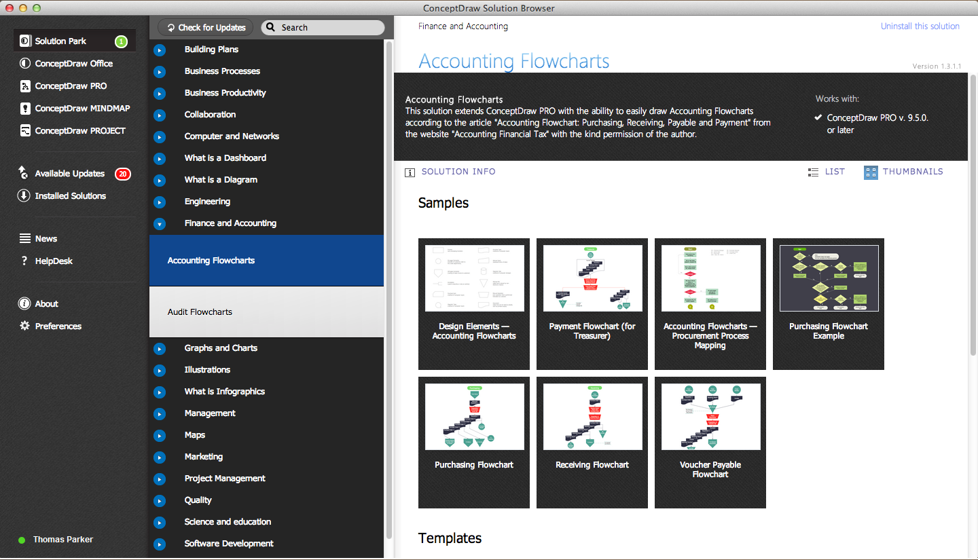978x560 pixels.
Task: Click refresh icon on Check for Updates
Action: click(x=171, y=28)
